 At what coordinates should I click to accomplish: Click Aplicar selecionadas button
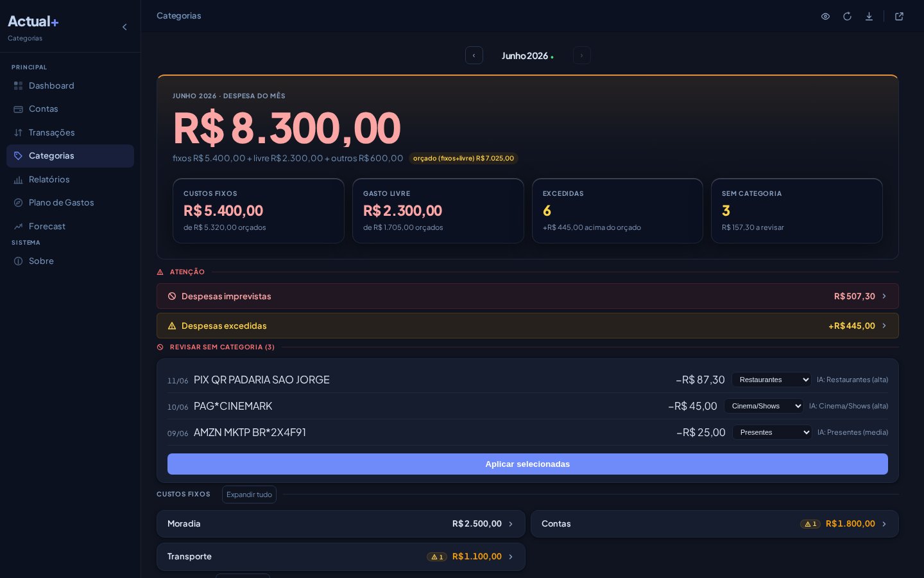click(527, 464)
